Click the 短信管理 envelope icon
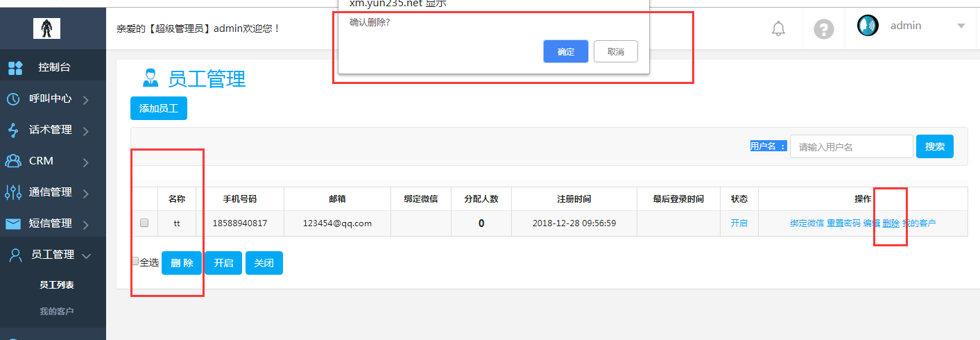This screenshot has height=340, width=980. [13, 224]
